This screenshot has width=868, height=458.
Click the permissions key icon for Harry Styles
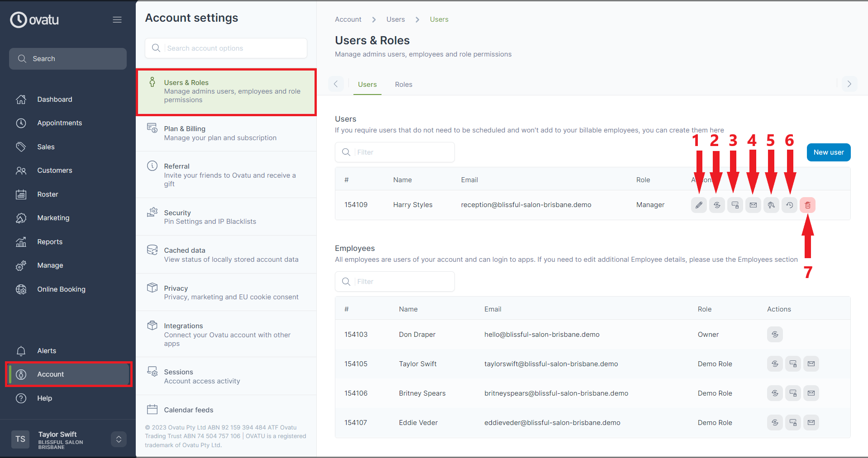click(771, 205)
